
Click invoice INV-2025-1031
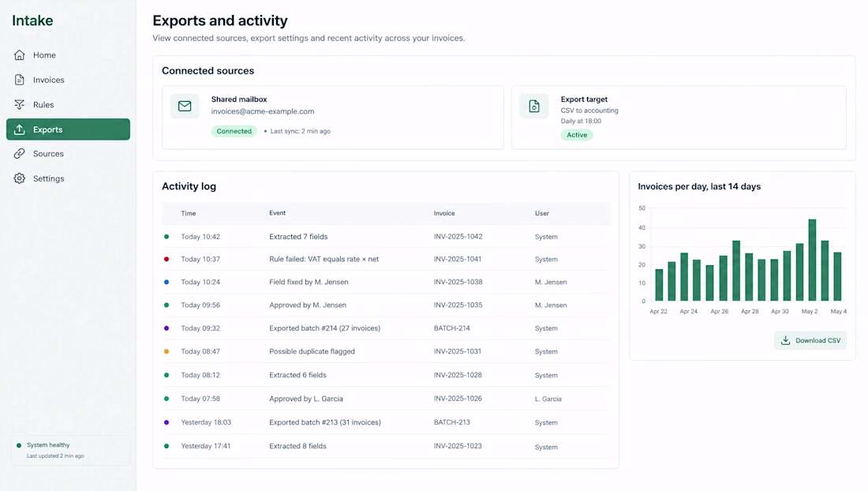click(x=457, y=351)
